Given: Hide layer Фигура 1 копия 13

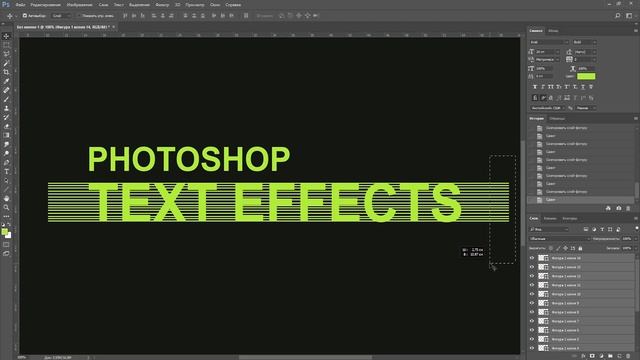Looking at the screenshot, I should (532, 267).
